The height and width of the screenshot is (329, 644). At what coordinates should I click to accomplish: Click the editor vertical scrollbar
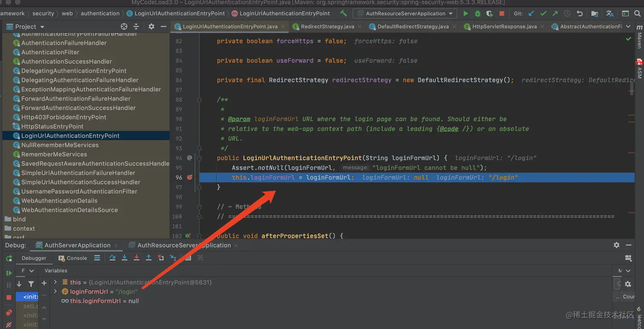coord(632,87)
